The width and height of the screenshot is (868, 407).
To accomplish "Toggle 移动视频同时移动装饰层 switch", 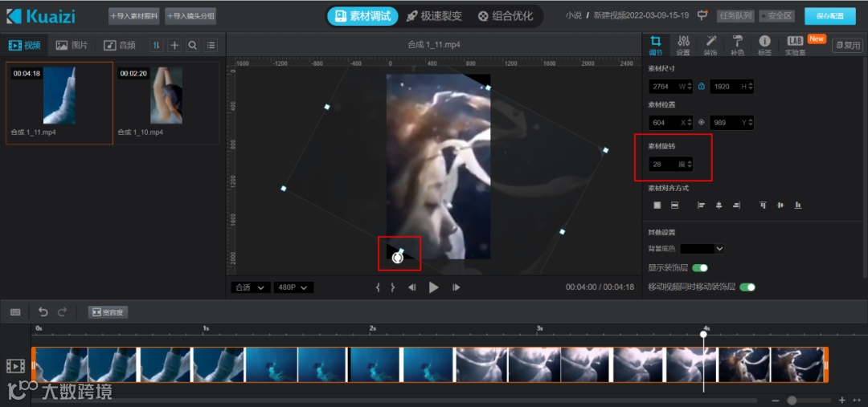I will pos(747,287).
